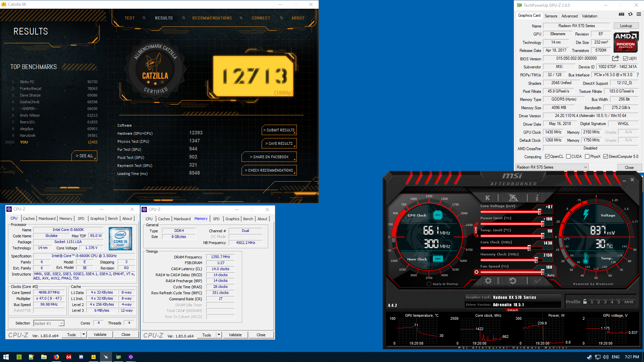The image size is (644, 362).
Task: Open the AIDA64 taskbar icon
Action: tap(68, 357)
